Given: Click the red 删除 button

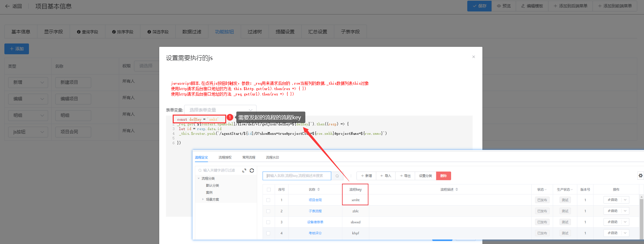Looking at the screenshot, I should pos(443,176).
